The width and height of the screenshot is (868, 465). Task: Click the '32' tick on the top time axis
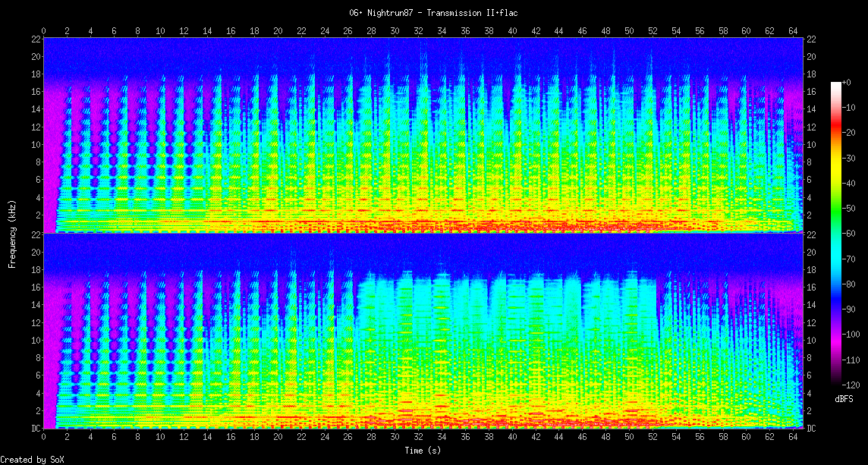click(x=418, y=30)
